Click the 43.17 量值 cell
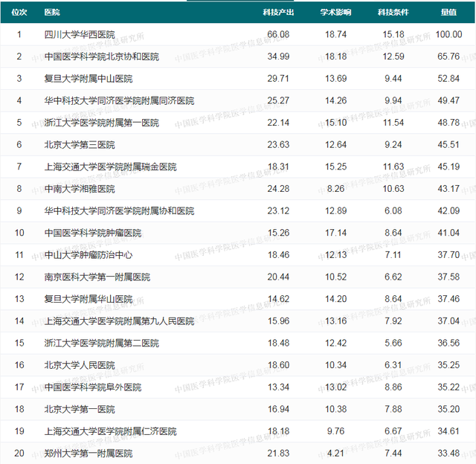 [x=448, y=189]
